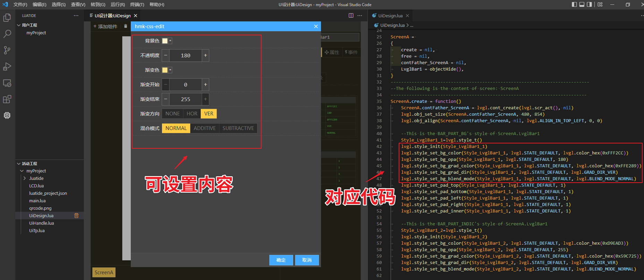Open customize layout icon
The image size is (644, 280).
tap(600, 5)
